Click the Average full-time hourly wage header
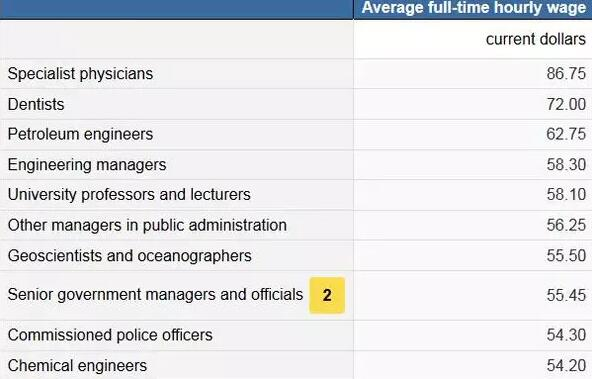The height and width of the screenshot is (379, 592). pos(473,8)
